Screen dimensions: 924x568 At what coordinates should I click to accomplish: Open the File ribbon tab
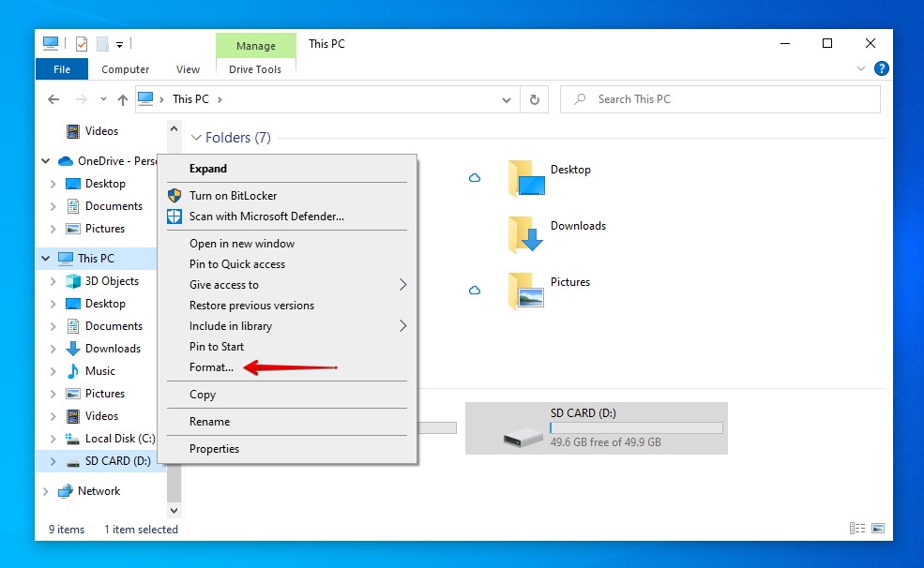tap(62, 69)
